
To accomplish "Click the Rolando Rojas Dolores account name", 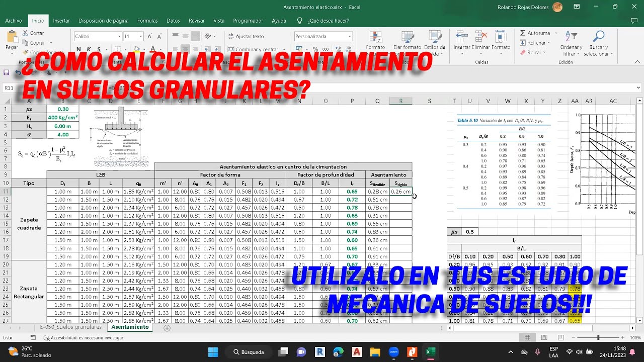I will point(523,7).
